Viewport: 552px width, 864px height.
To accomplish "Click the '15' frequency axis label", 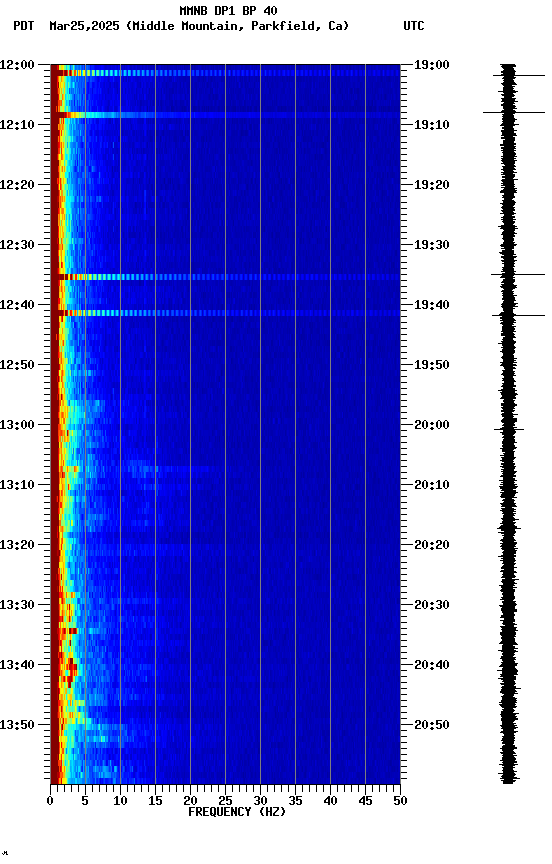I will tap(155, 801).
